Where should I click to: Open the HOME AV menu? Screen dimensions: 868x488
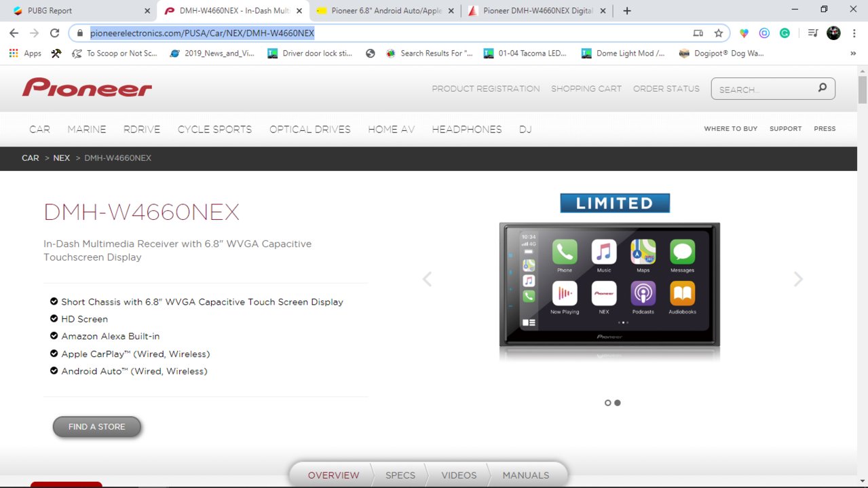392,129
